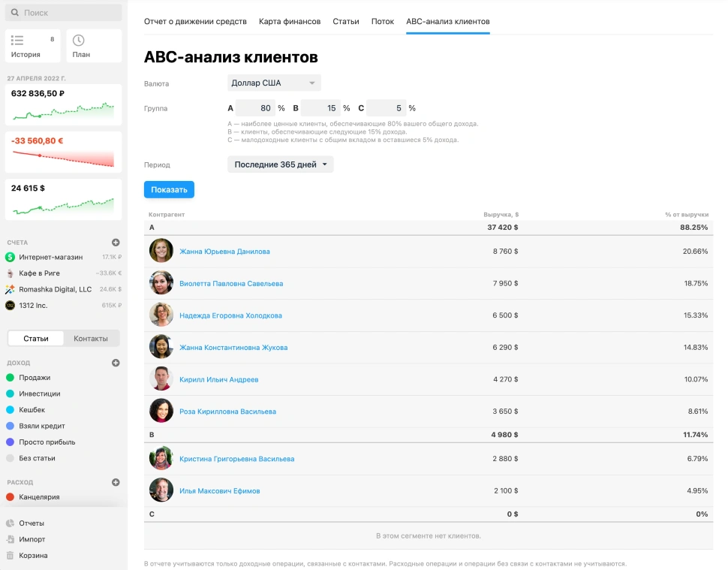728x570 pixels.
Task: Open Илья Максович Ефимов contact link
Action: 220,491
